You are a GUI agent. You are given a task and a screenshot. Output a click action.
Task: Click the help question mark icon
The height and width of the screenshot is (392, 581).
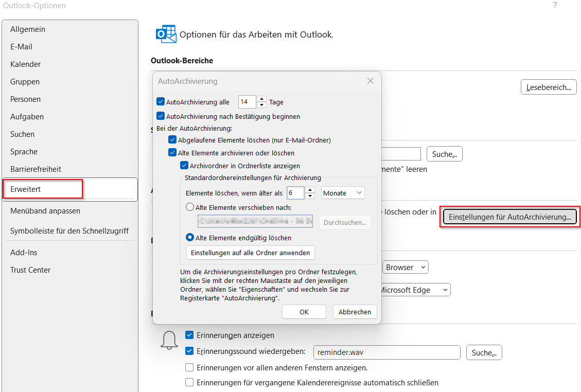click(555, 5)
